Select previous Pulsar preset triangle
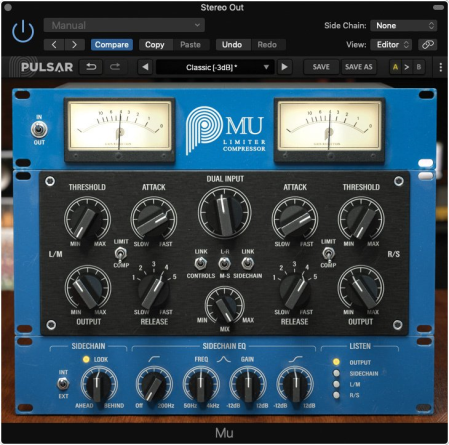 [x=145, y=67]
